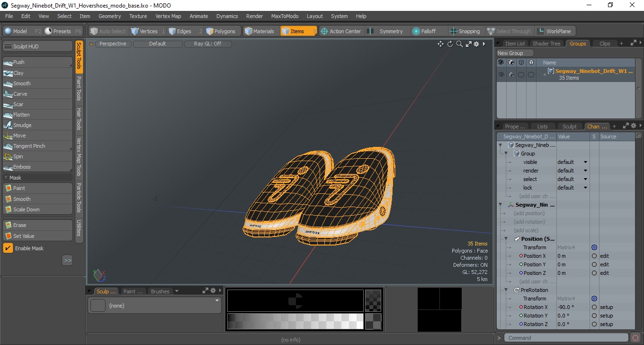Pick the Flatten sculpt tool

coord(37,115)
